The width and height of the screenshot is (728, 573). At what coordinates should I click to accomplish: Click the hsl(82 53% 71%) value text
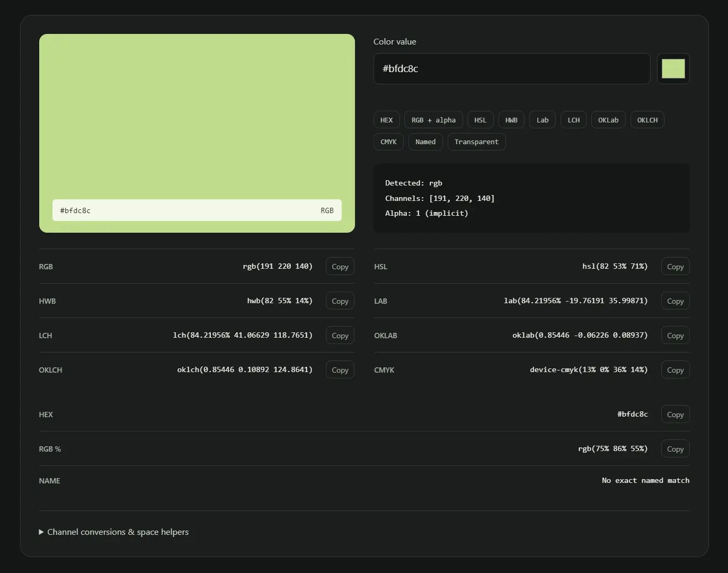click(x=615, y=266)
